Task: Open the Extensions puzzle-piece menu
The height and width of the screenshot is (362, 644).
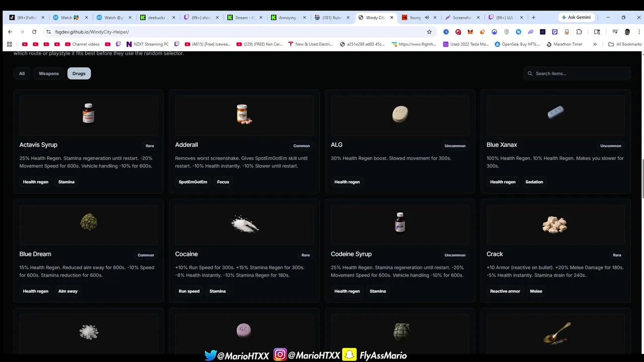Action: click(x=579, y=32)
